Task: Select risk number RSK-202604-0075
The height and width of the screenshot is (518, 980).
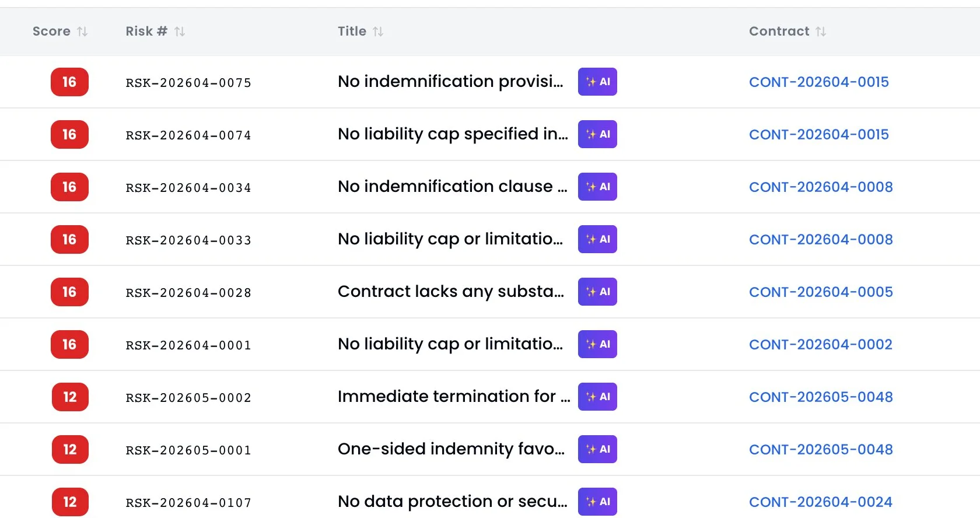Action: coord(188,83)
